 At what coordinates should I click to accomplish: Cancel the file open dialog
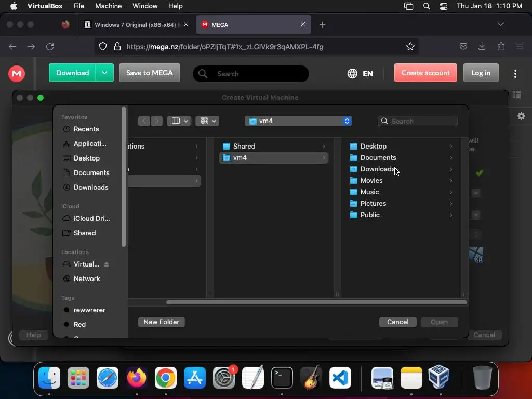pos(397,322)
